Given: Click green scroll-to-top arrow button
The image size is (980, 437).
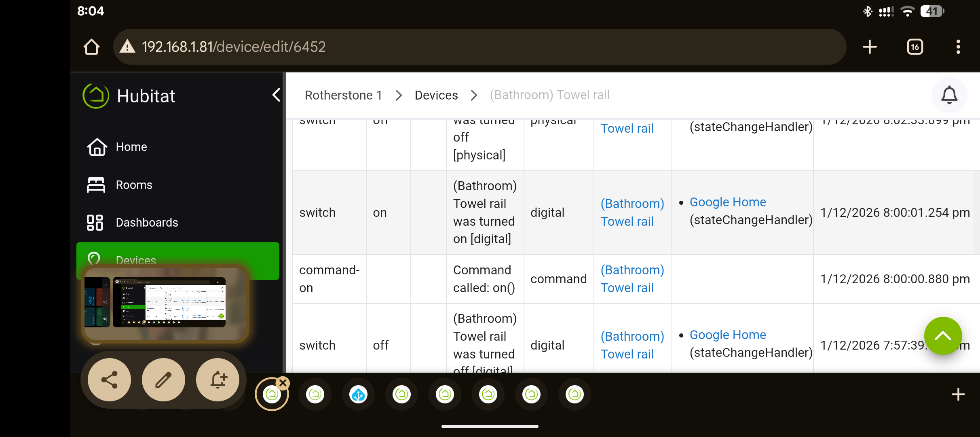Looking at the screenshot, I should point(942,336).
